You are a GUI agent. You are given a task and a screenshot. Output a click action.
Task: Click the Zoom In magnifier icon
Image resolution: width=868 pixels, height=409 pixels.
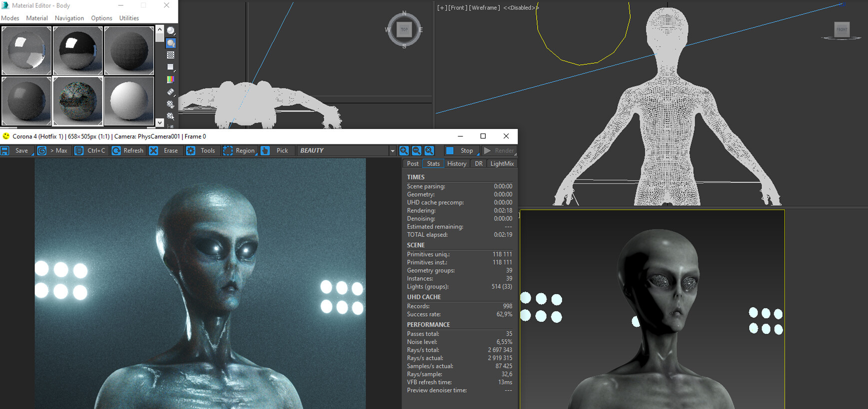(404, 150)
